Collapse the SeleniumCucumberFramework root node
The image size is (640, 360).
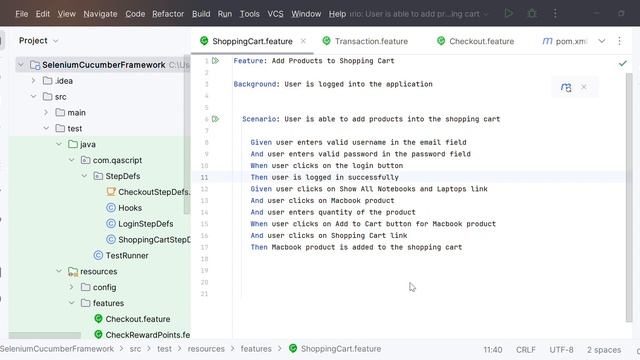point(20,65)
